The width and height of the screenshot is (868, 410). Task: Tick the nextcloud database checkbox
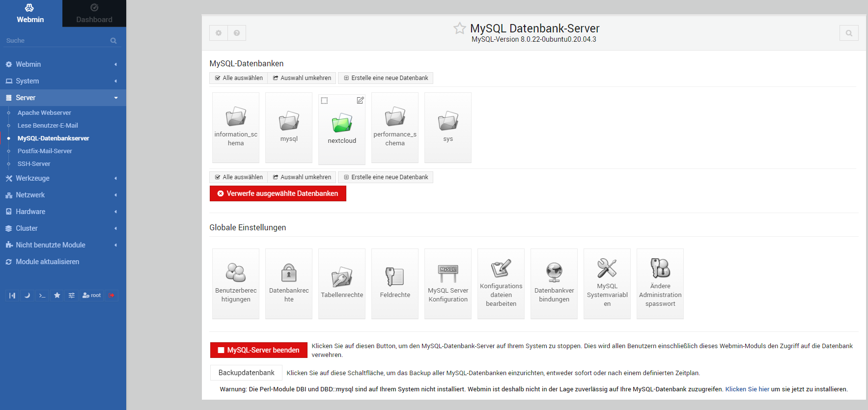(324, 101)
